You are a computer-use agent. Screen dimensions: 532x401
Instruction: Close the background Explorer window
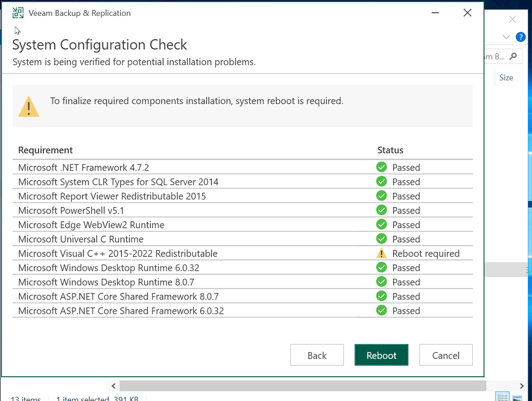[512, 20]
